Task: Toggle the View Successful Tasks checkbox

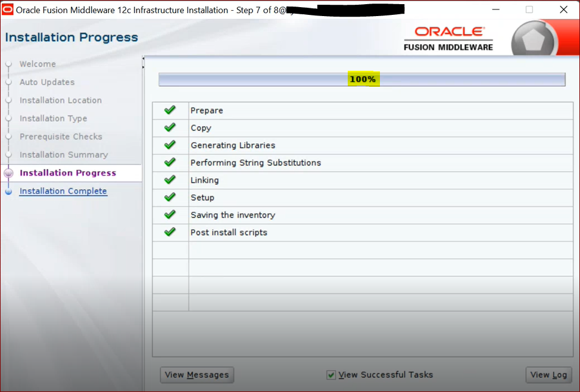Action: coord(331,375)
